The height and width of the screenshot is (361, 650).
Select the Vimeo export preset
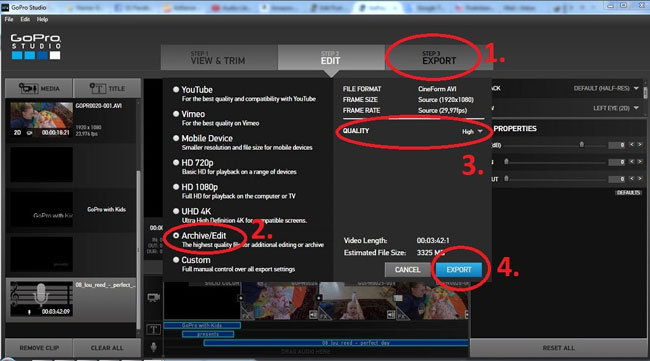tap(176, 114)
